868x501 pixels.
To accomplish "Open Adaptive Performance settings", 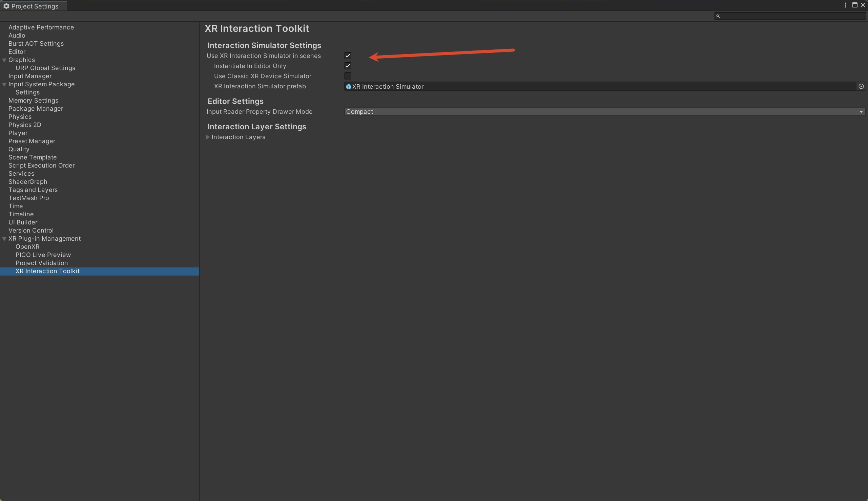I will (x=41, y=27).
